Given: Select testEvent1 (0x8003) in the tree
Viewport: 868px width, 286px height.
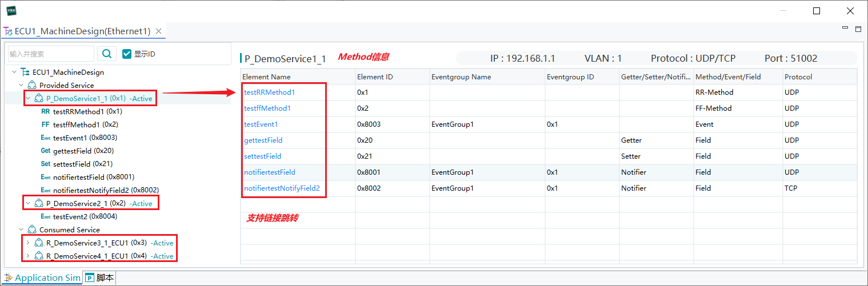Looking at the screenshot, I should [x=86, y=138].
